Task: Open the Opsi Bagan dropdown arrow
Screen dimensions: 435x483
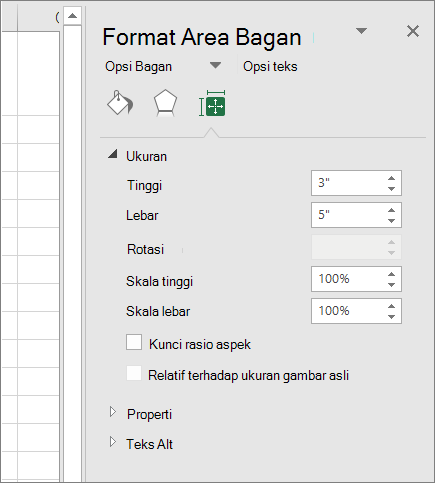Action: coord(216,65)
